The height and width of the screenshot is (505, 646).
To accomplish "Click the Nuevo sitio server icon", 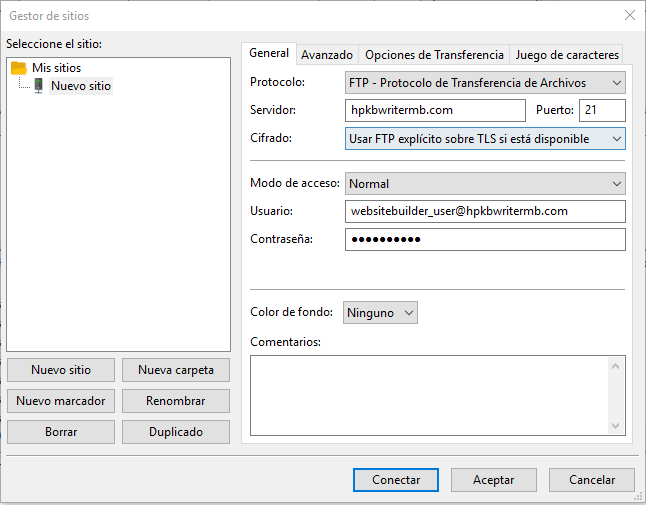I will (38, 86).
